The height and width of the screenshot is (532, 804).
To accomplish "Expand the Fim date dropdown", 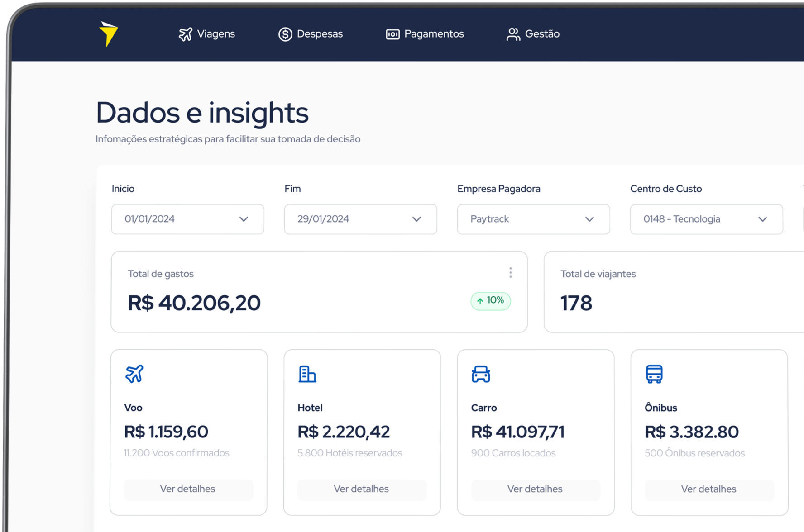I will tap(361, 219).
